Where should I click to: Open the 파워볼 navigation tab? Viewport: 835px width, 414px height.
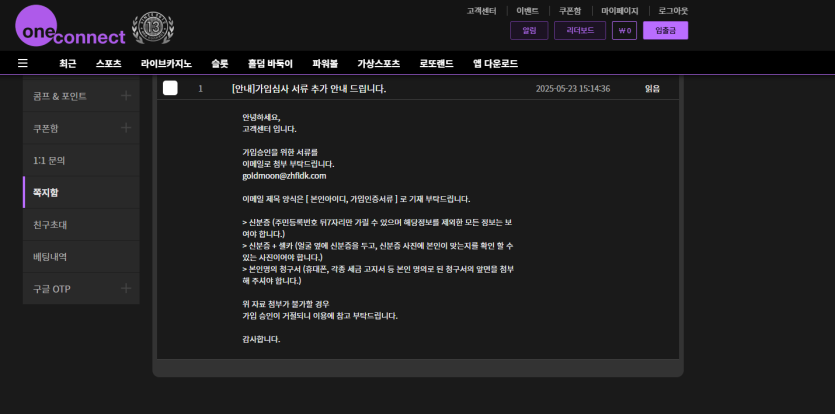coord(325,63)
